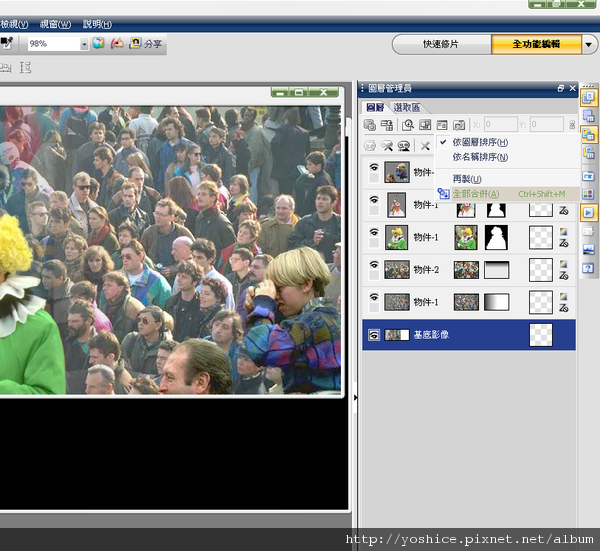Click the greyed mask icon that starts the second layer toolbar row

click(x=370, y=146)
